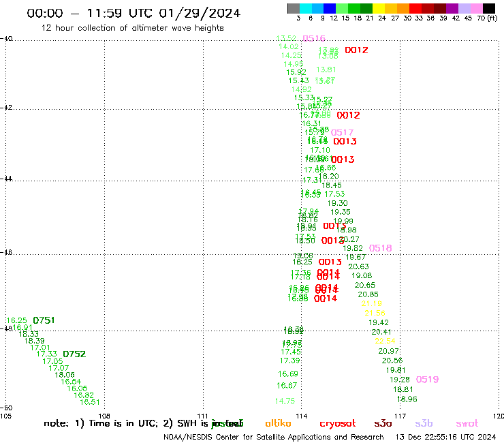Click the cyan 6 ft legend swatch
Viewport: 504px width, 443px height.
click(306, 9)
